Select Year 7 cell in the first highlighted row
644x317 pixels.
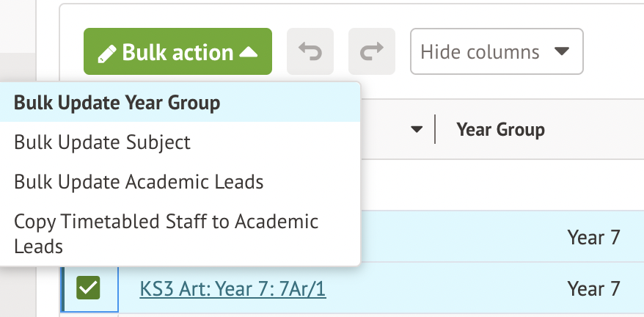[593, 237]
